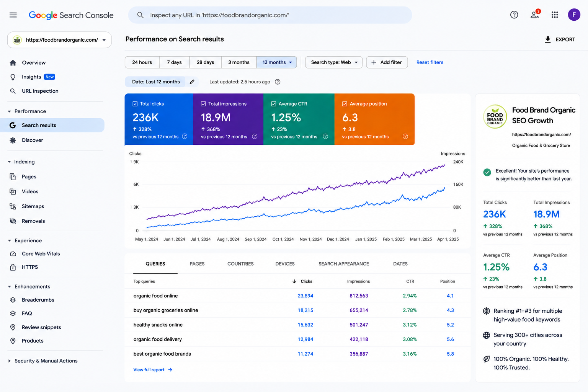Open 12 months date dropdown
588x392 pixels.
tap(277, 62)
